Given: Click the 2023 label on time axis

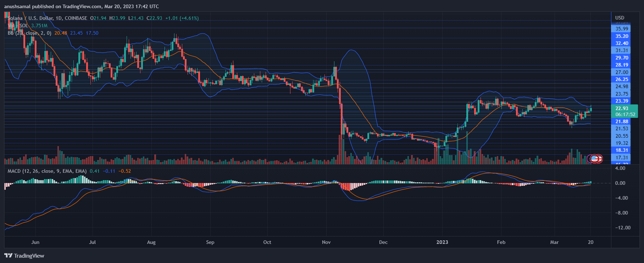Looking at the screenshot, I should pyautogui.click(x=442, y=242).
